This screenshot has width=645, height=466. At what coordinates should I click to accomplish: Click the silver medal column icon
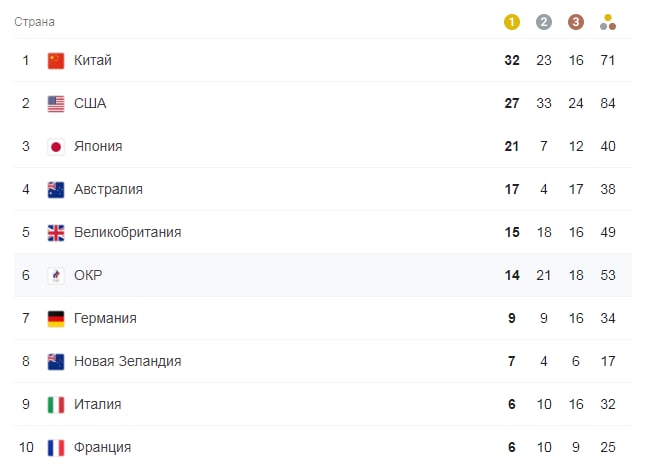tap(544, 22)
